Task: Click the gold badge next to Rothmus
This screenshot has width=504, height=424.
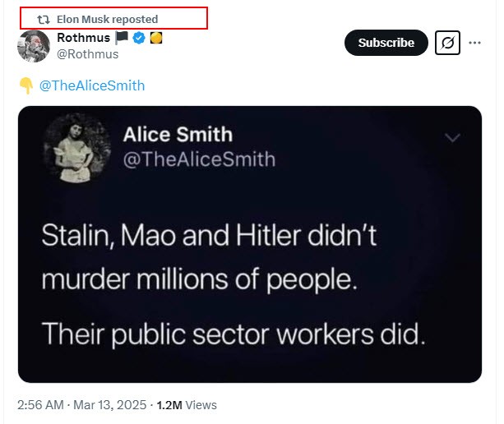Action: point(155,38)
